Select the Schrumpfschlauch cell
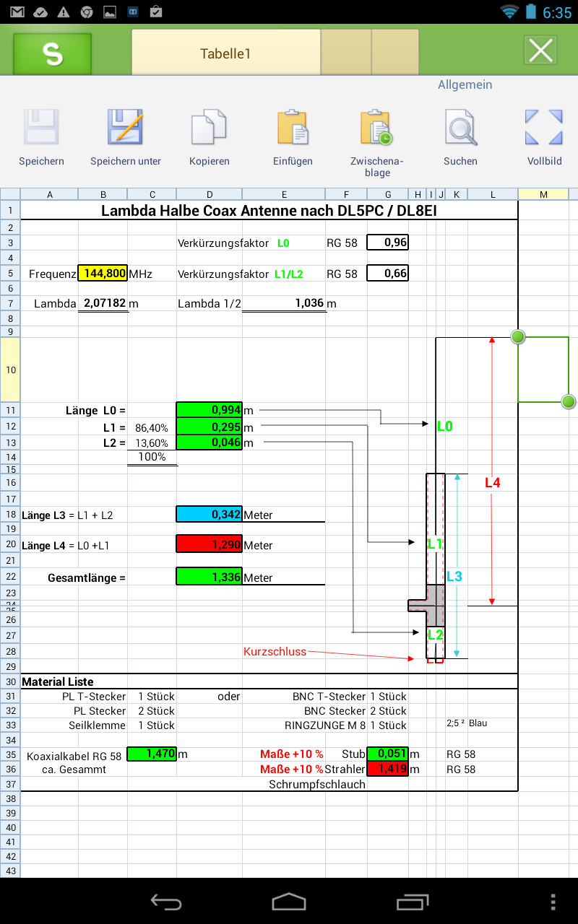This screenshot has height=924, width=578. coord(317,784)
